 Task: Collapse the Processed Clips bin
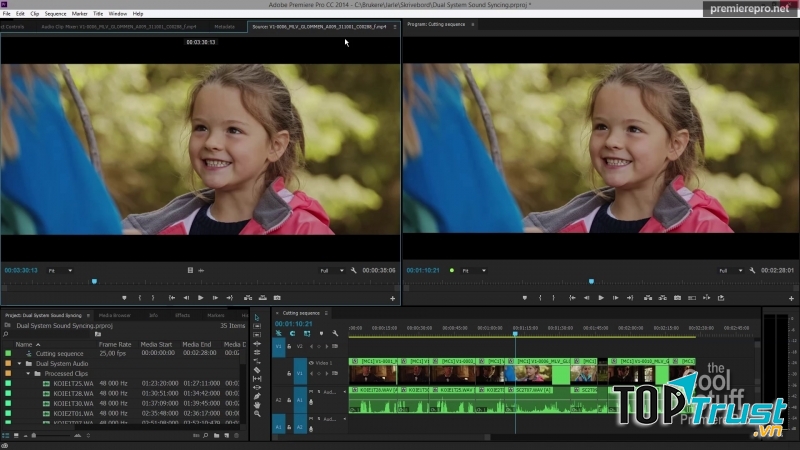tap(29, 373)
